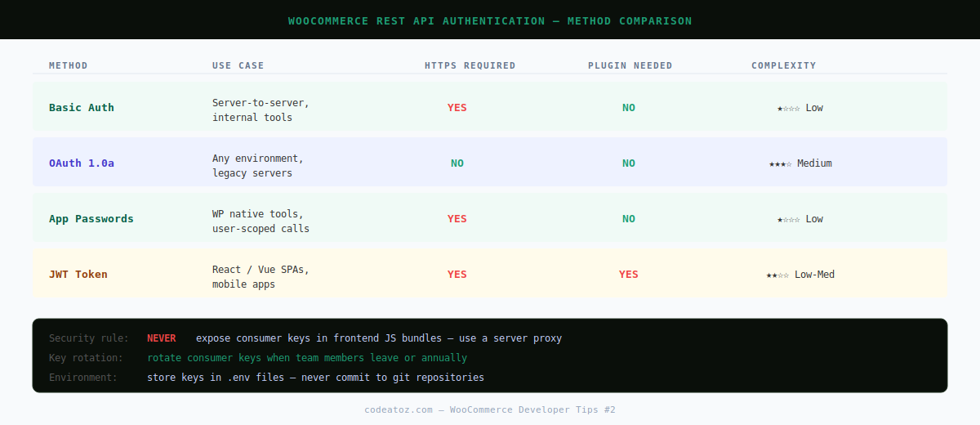Click the HTTPS REQUIRED column header
Viewport: 980px width, 425px height.
pyautogui.click(x=470, y=65)
